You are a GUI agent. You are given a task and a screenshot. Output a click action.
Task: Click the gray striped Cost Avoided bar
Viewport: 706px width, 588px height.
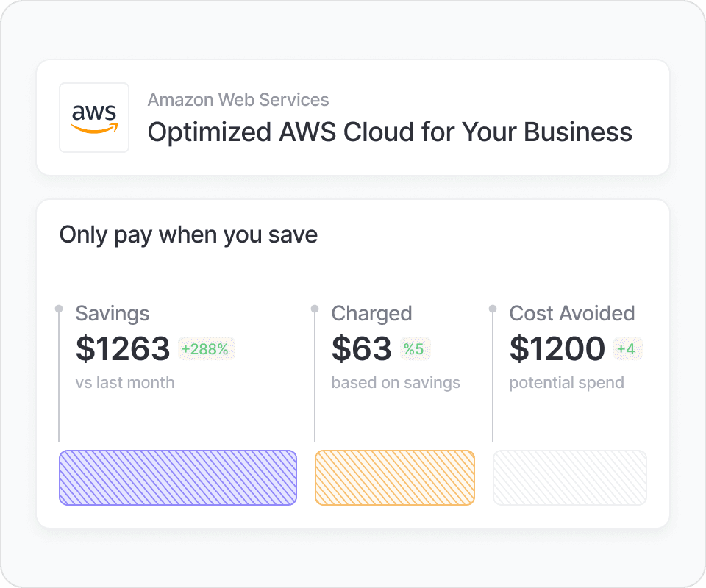point(570,478)
